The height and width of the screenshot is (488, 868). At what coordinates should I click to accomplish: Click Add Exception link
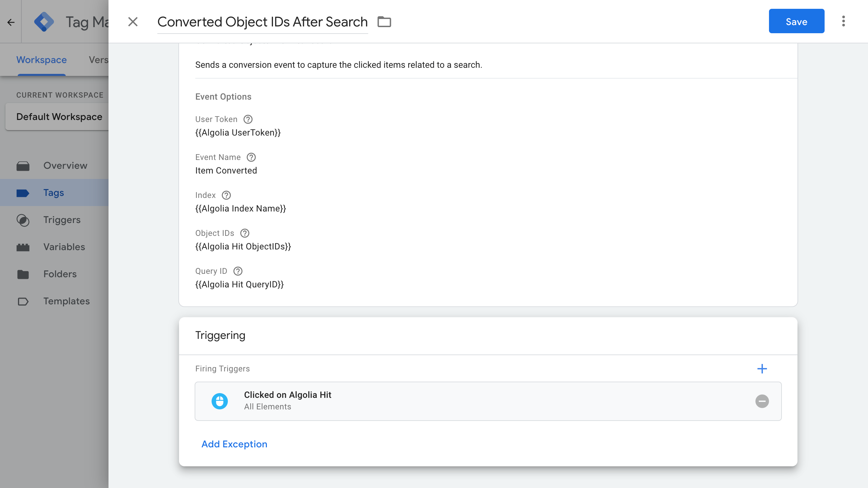234,444
